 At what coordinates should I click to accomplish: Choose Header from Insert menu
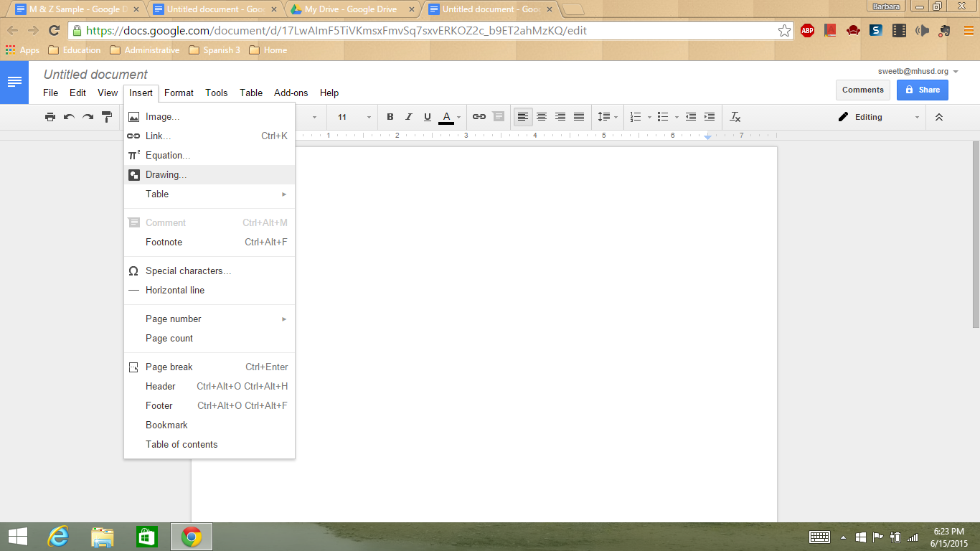[209, 386]
